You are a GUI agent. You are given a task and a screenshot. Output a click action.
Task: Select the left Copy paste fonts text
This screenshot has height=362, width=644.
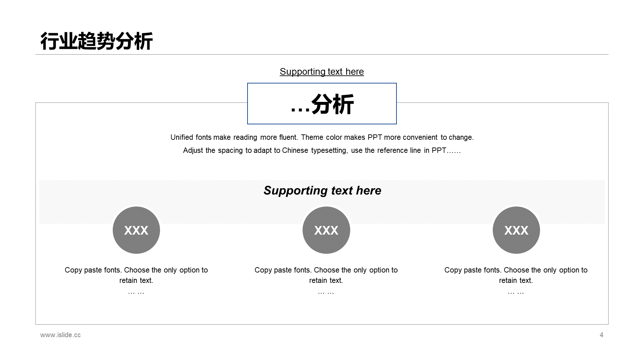136,275
